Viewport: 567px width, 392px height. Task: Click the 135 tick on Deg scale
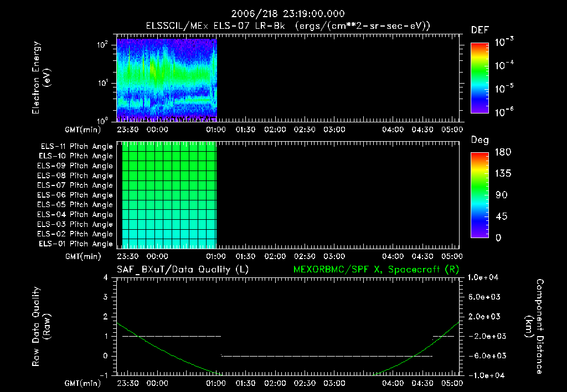pyautogui.click(x=503, y=173)
